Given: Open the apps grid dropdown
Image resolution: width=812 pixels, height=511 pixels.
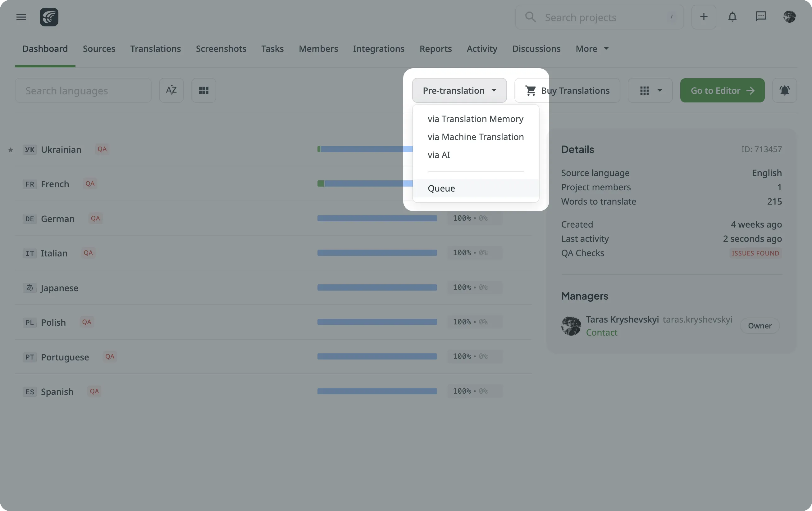Looking at the screenshot, I should point(650,90).
